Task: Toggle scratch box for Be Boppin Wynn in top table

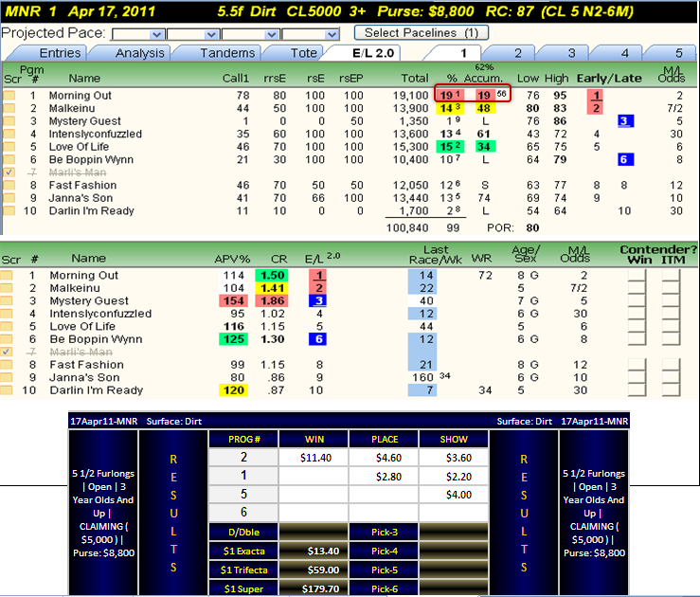Action: click(x=9, y=159)
